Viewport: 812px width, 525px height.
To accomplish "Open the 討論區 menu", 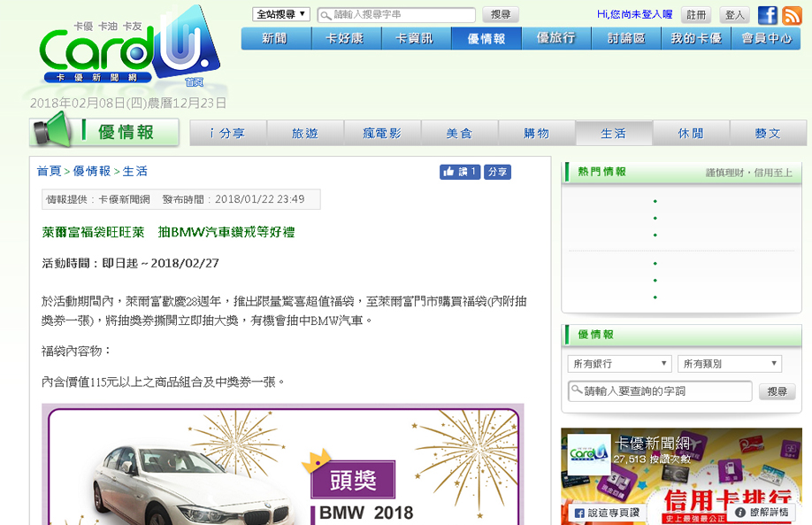I will [626, 38].
